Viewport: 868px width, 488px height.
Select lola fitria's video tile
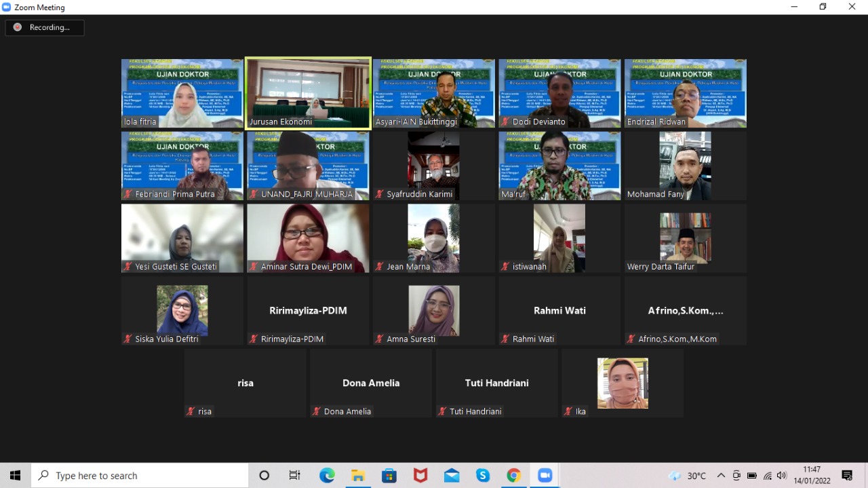click(x=182, y=93)
